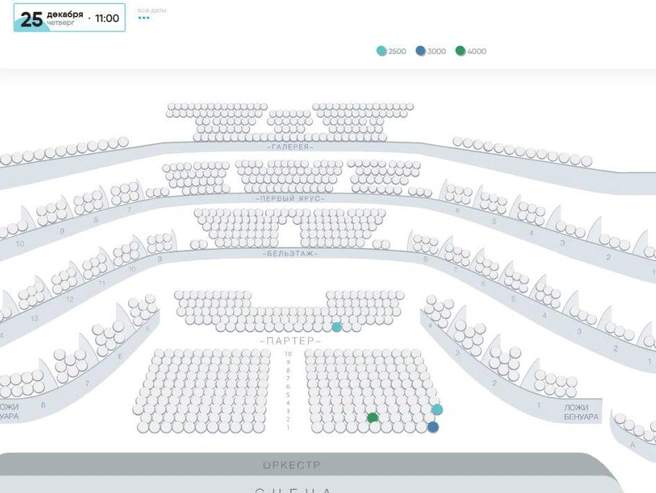Pick the cyan seat at right edge of lower parterre
The height and width of the screenshot is (493, 656).
pyautogui.click(x=437, y=410)
